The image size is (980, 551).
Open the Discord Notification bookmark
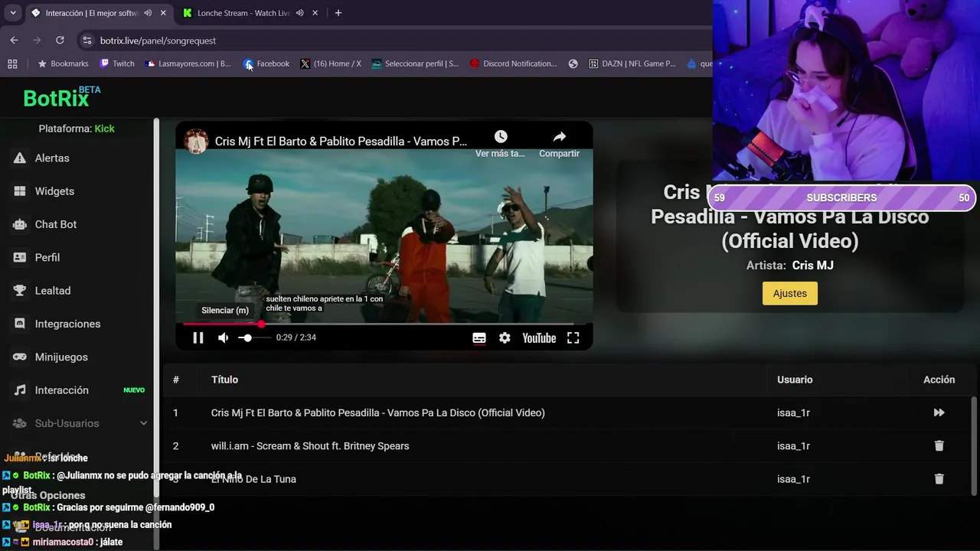(x=513, y=64)
